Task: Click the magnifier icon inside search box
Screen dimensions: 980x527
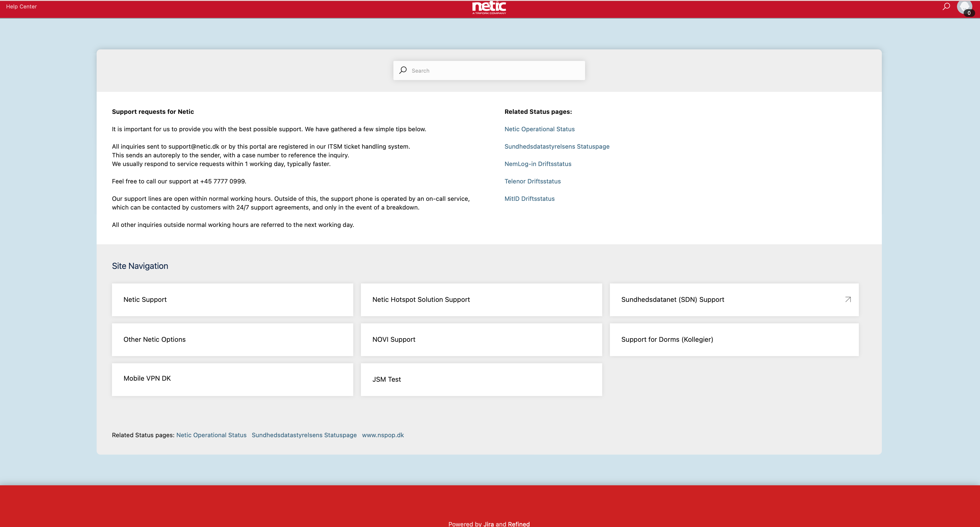Action: [403, 70]
